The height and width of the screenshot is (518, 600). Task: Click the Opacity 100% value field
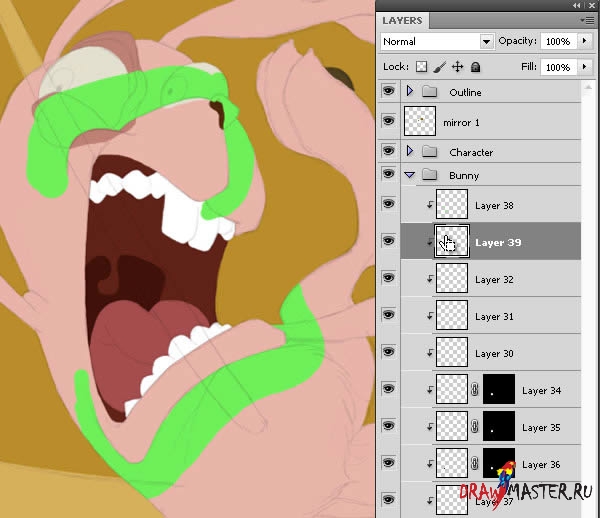[x=559, y=41]
